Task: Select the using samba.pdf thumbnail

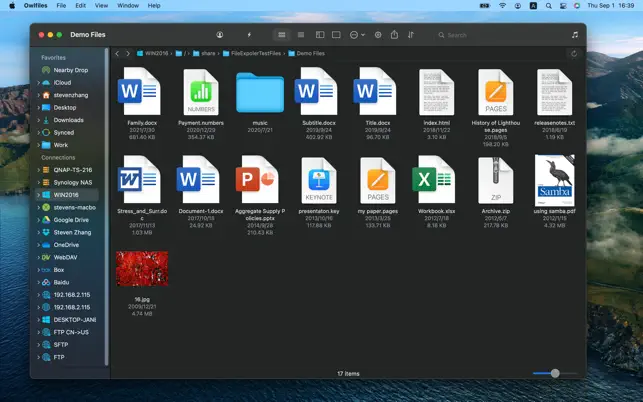Action: tap(555, 180)
